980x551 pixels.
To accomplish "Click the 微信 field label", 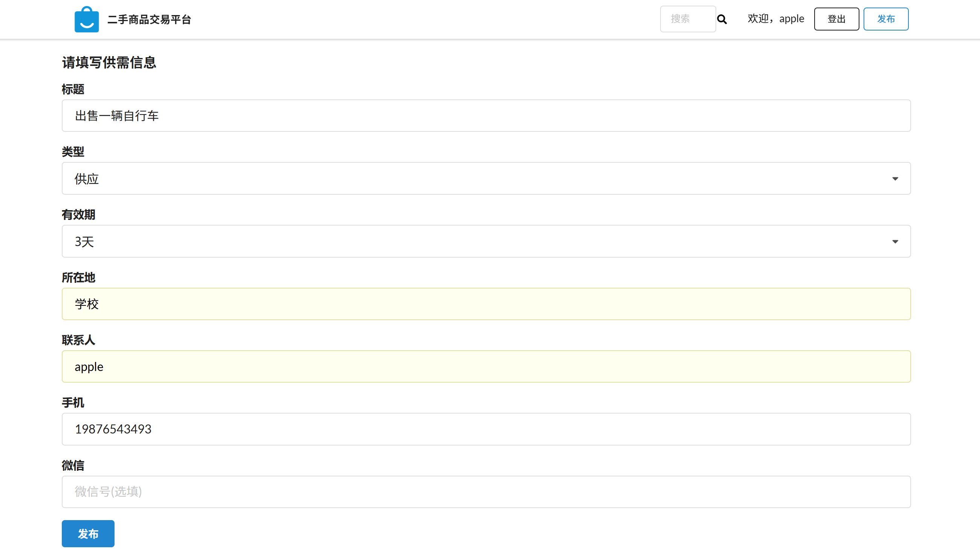I will click(73, 466).
